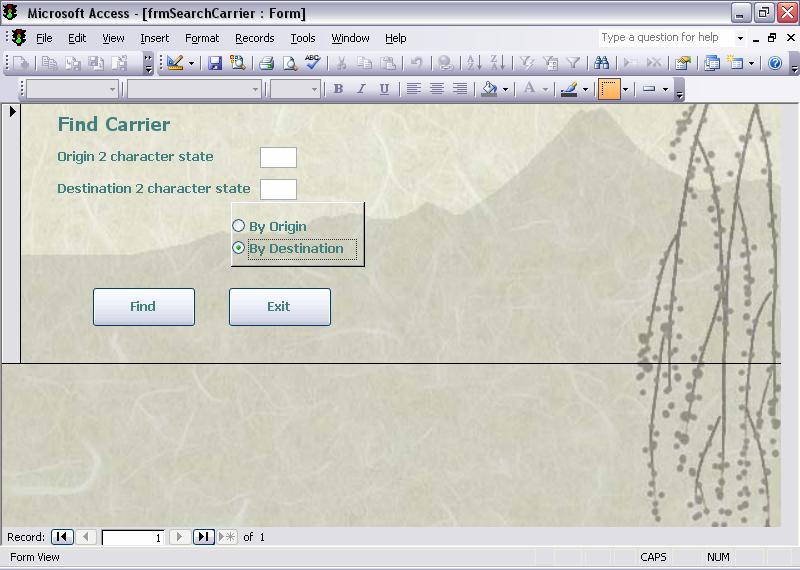Open Microsoft Access Help icon
Screen dimensions: 800x570
[775, 63]
